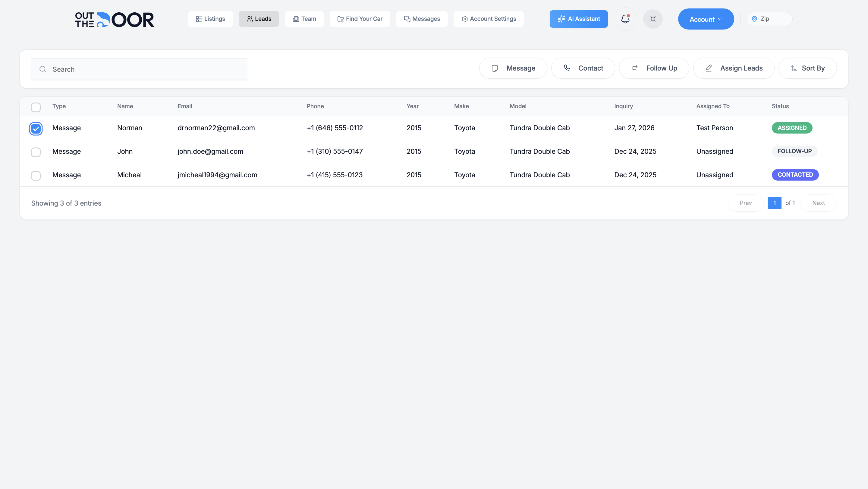The height and width of the screenshot is (489, 868).
Task: Click the search magnifier icon
Action: pos(43,69)
